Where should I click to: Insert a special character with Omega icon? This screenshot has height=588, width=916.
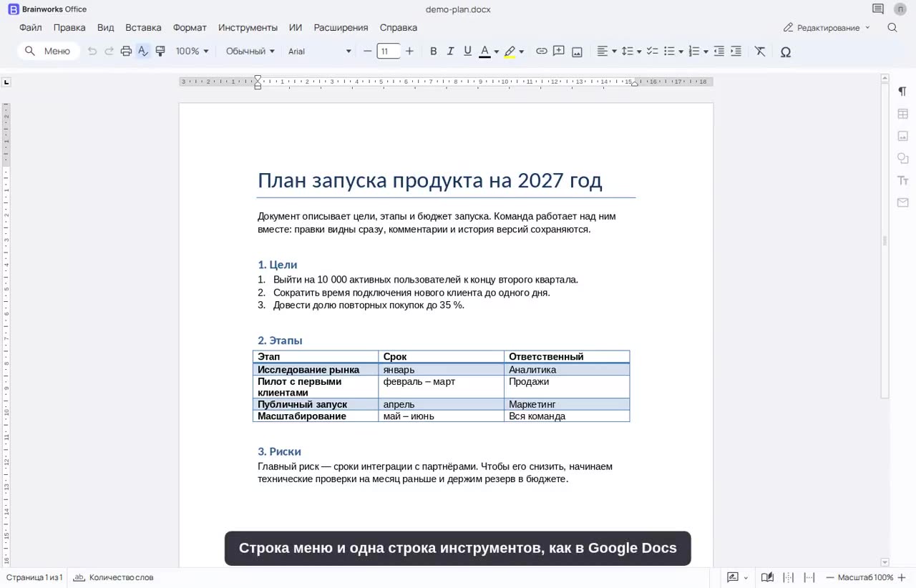pyautogui.click(x=785, y=52)
